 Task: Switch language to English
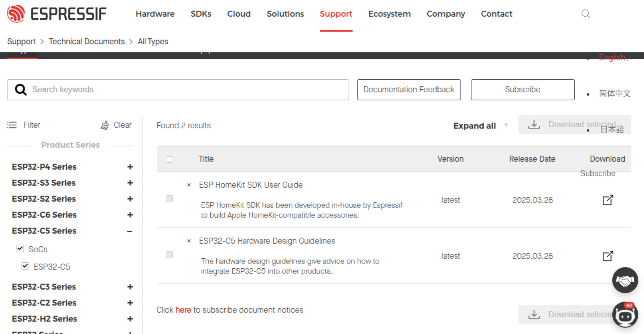point(612,57)
